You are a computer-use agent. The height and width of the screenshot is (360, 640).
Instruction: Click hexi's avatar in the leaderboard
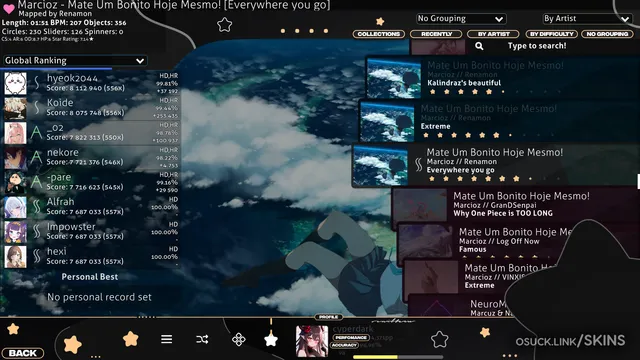pos(15,257)
